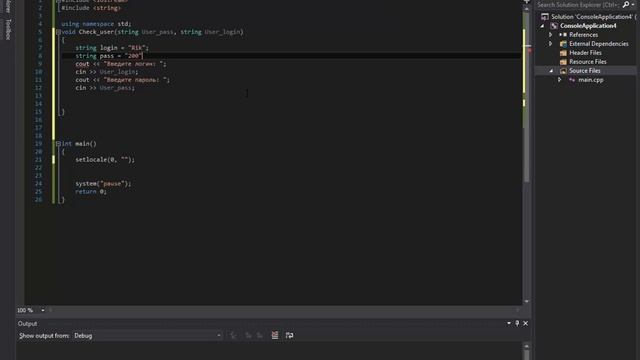Close the Output panel

click(x=526, y=323)
